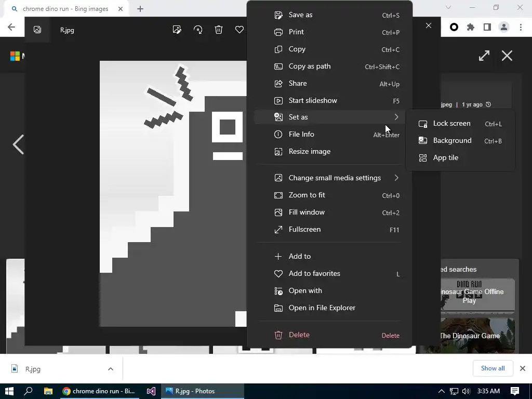The width and height of the screenshot is (532, 399).
Task: Expand the 'Set as' submenu arrow
Action: click(x=396, y=117)
